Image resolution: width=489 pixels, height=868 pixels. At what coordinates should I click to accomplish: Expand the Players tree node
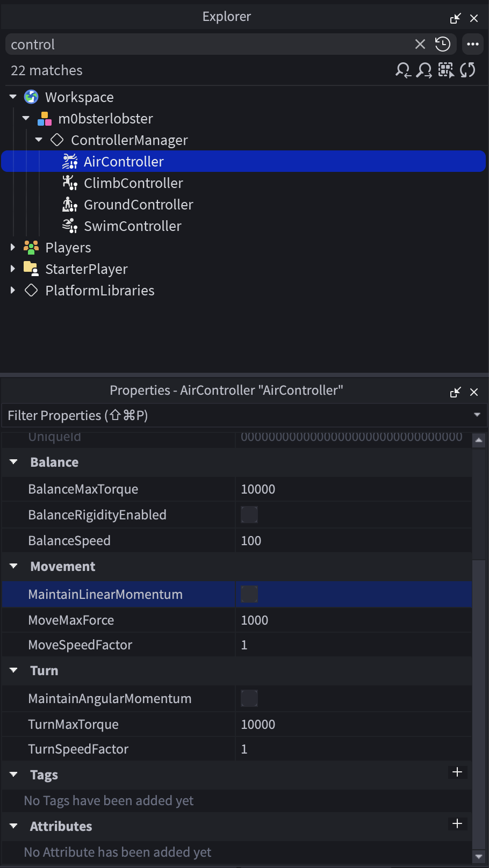pos(13,248)
